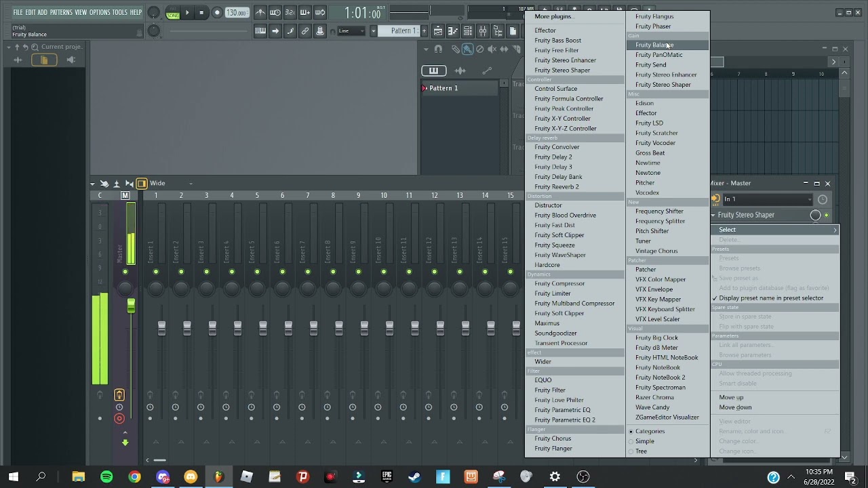Image resolution: width=868 pixels, height=488 pixels.
Task: Toggle Insert 2 latency clock icon
Action: 175,407
